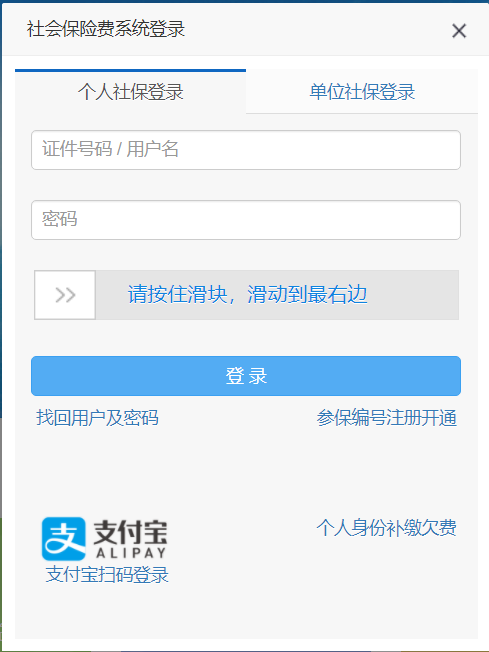The image size is (489, 652).
Task: Click the far right end of the slider track
Action: [x=451, y=295]
